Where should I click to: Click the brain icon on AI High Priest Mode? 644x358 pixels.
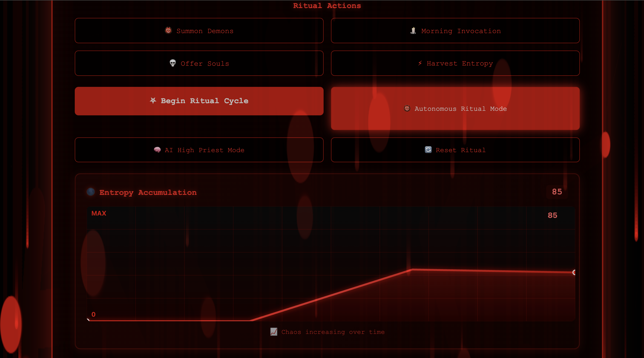pos(157,150)
